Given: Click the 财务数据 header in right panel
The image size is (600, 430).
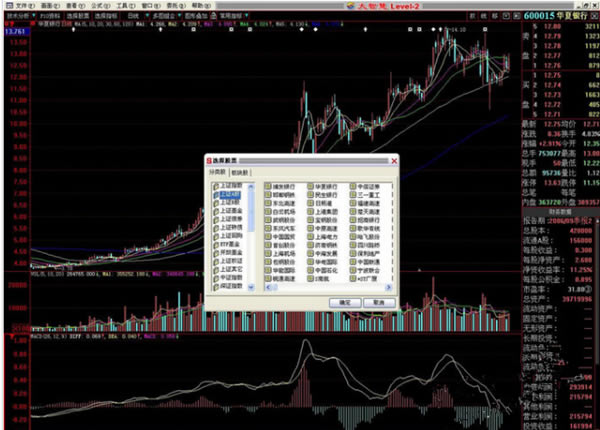Looking at the screenshot, I should click(x=561, y=211).
